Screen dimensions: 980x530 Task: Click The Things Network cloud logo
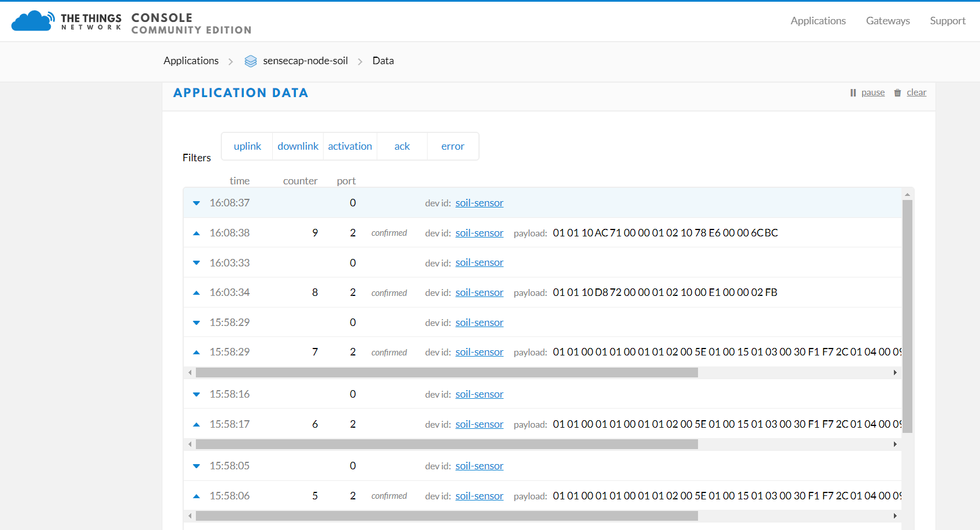pos(33,21)
